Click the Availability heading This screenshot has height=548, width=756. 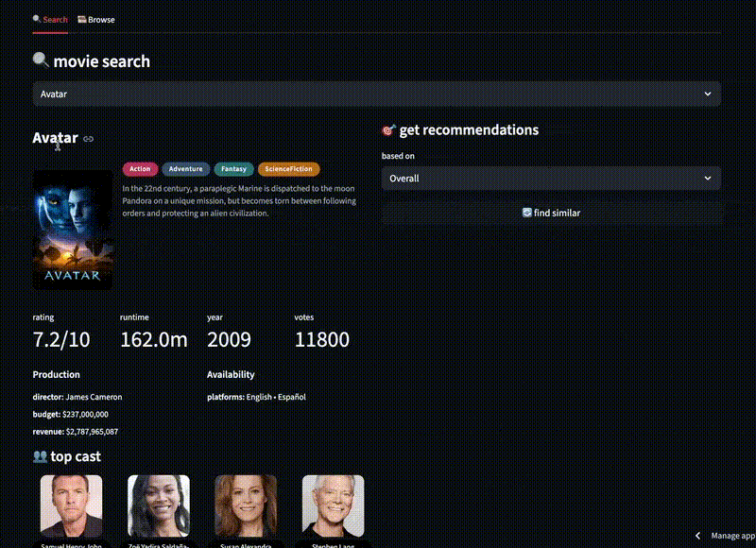point(231,374)
